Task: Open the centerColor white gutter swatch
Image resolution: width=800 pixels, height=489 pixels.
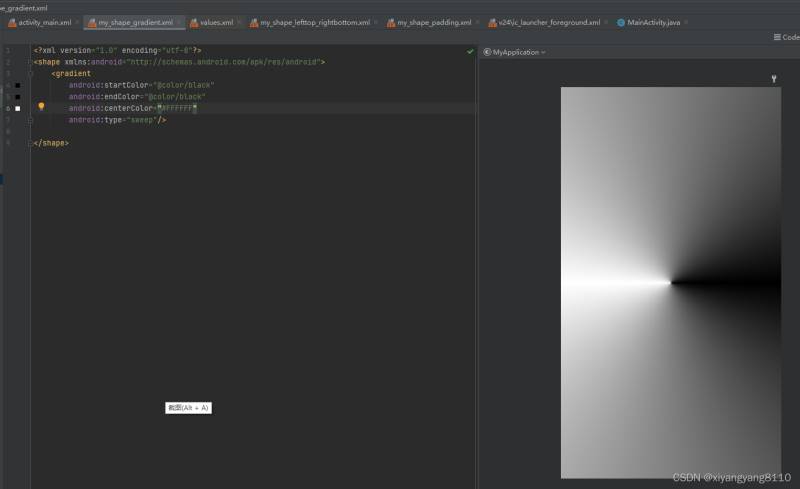Action: tap(18, 109)
